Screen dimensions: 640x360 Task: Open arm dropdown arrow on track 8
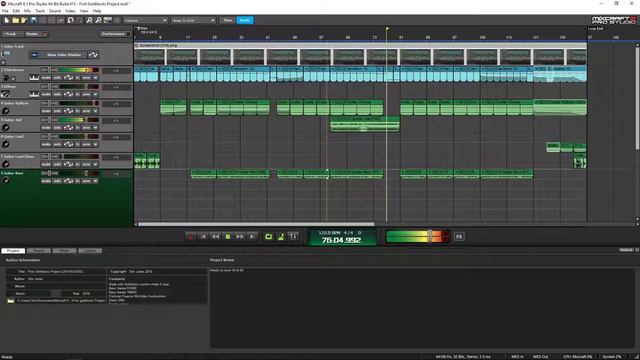pos(96,181)
